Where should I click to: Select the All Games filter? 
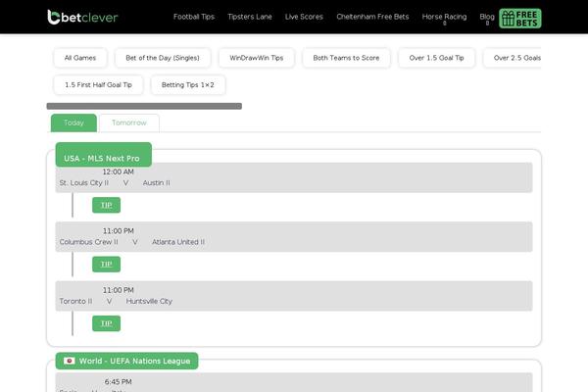click(x=80, y=58)
